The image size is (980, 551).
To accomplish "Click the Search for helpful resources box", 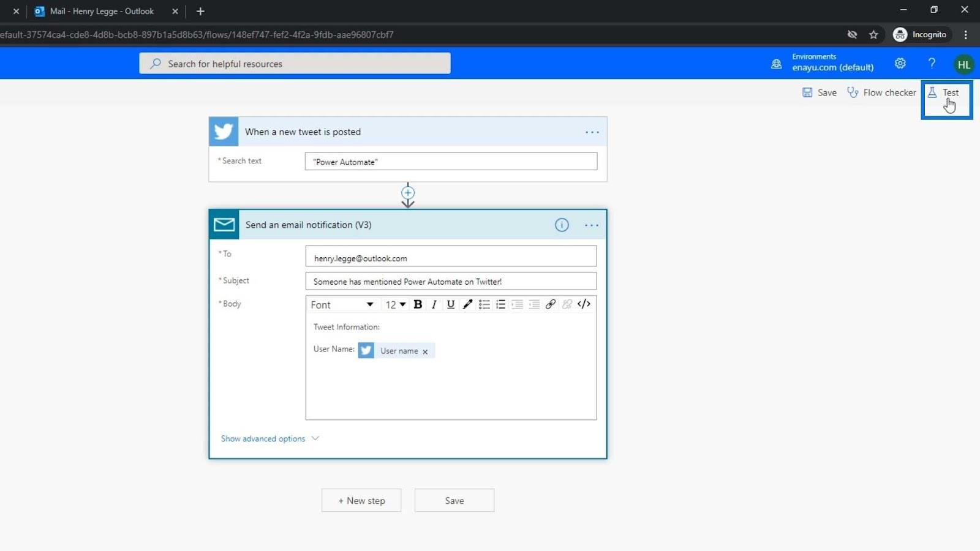I will coord(295,63).
